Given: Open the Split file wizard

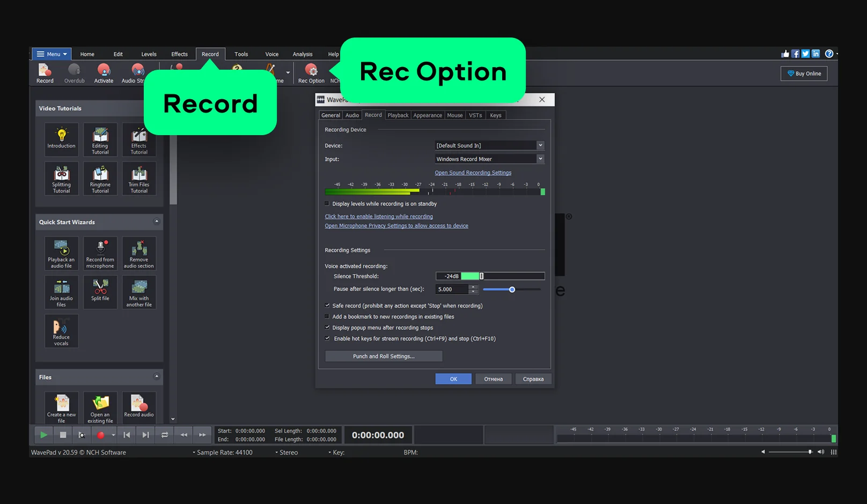Looking at the screenshot, I should (x=100, y=292).
